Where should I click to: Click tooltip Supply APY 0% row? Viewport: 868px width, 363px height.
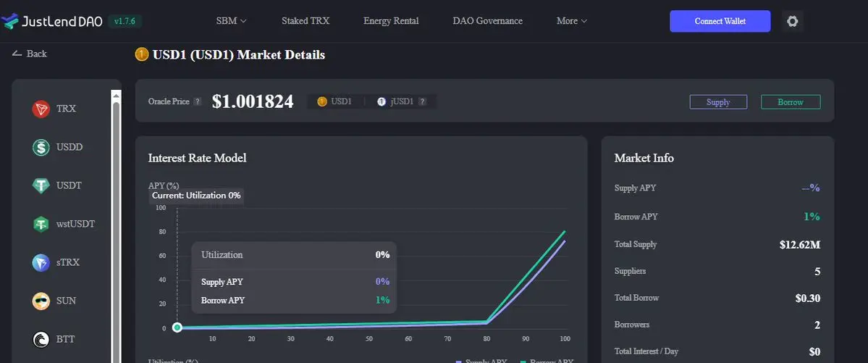tap(295, 282)
